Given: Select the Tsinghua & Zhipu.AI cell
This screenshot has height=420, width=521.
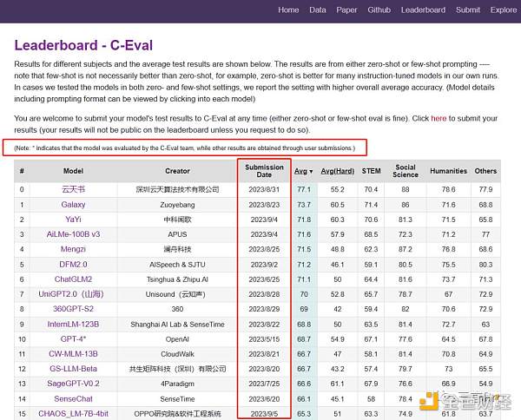Looking at the screenshot, I should [177, 279].
